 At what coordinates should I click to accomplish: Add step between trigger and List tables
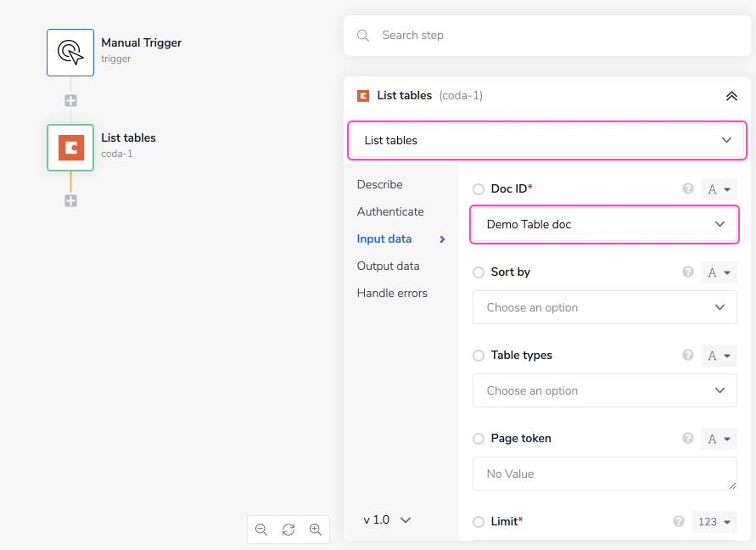point(71,100)
